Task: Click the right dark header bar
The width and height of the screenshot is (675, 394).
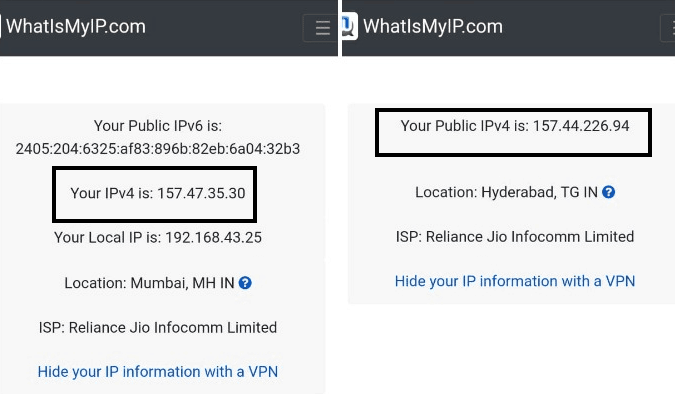Action: (508, 28)
